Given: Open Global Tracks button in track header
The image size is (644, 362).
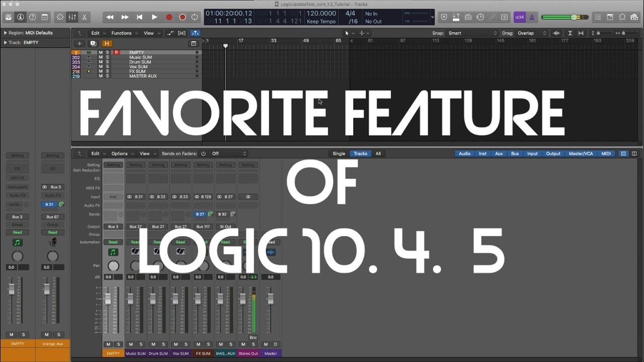Looking at the screenshot, I should point(193,44).
